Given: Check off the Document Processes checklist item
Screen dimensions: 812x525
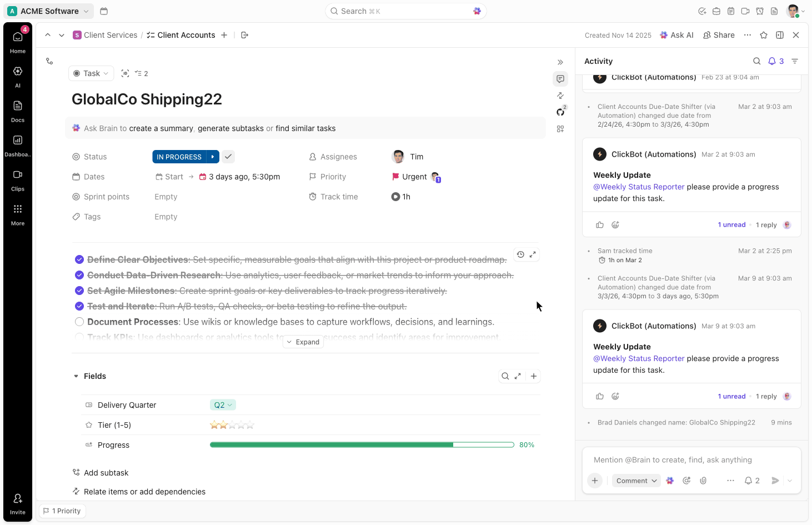Looking at the screenshot, I should pos(79,322).
